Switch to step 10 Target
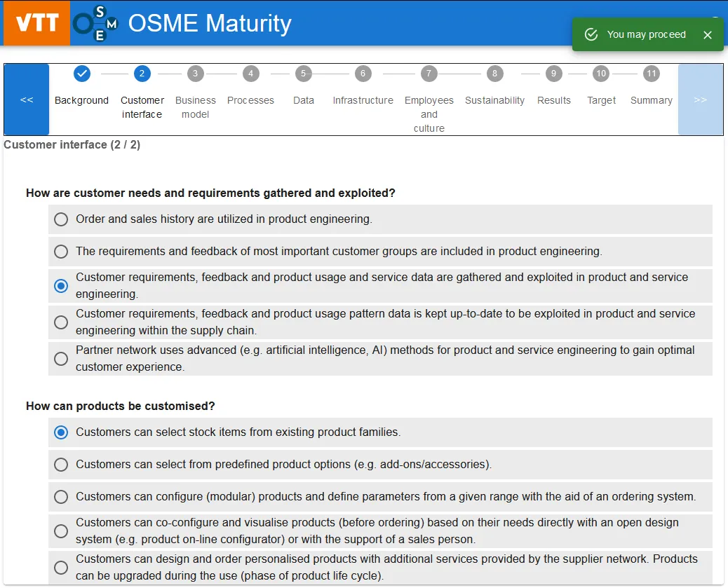 click(601, 74)
